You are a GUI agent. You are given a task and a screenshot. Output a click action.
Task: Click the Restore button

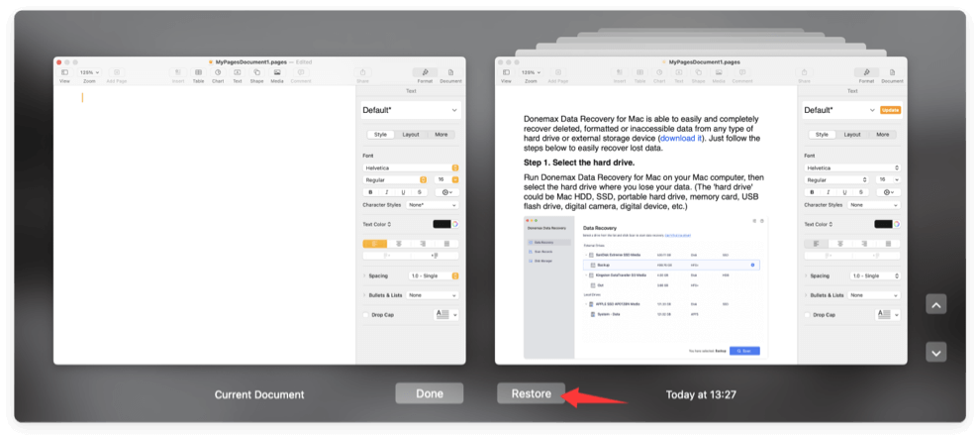532,393
